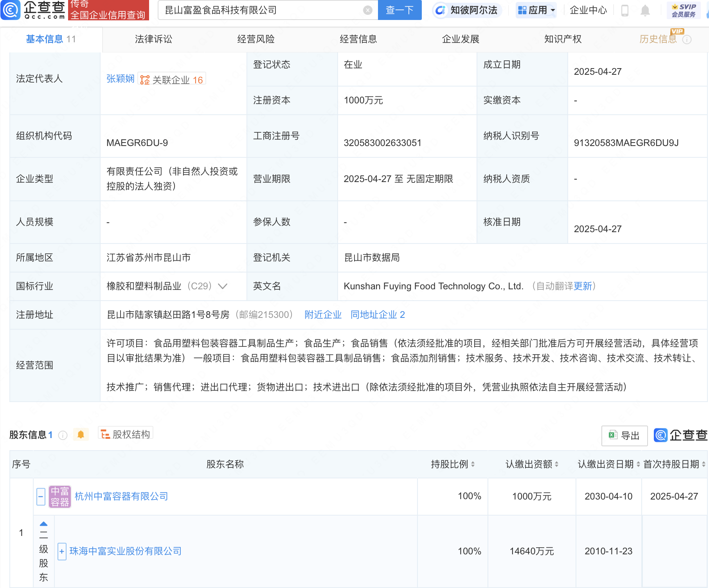Image resolution: width=709 pixels, height=588 pixels.
Task: Click the info icon beside 股东信息
Action: [x=63, y=435]
